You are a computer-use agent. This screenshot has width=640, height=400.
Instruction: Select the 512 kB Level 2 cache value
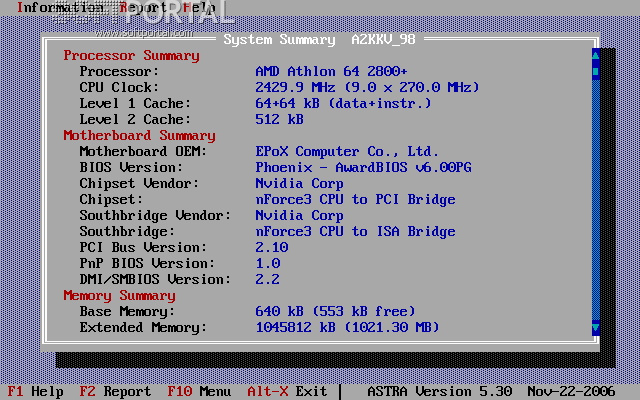279,119
